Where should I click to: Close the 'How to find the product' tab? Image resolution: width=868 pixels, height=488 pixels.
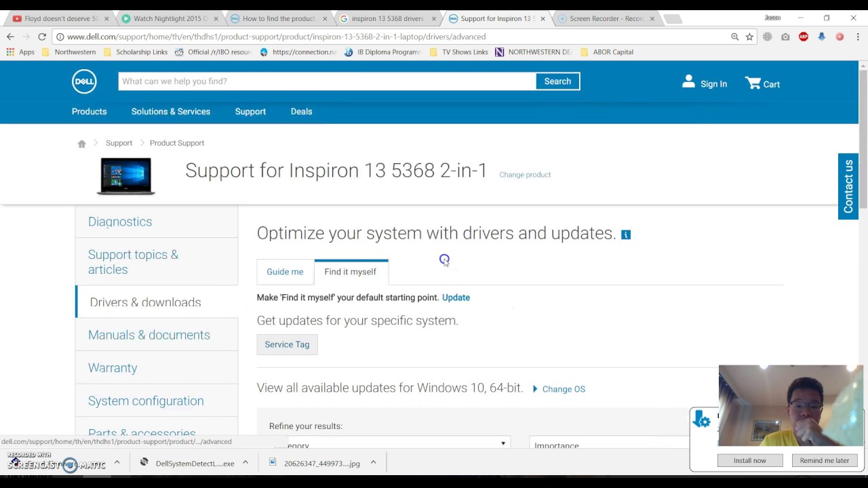tap(325, 18)
